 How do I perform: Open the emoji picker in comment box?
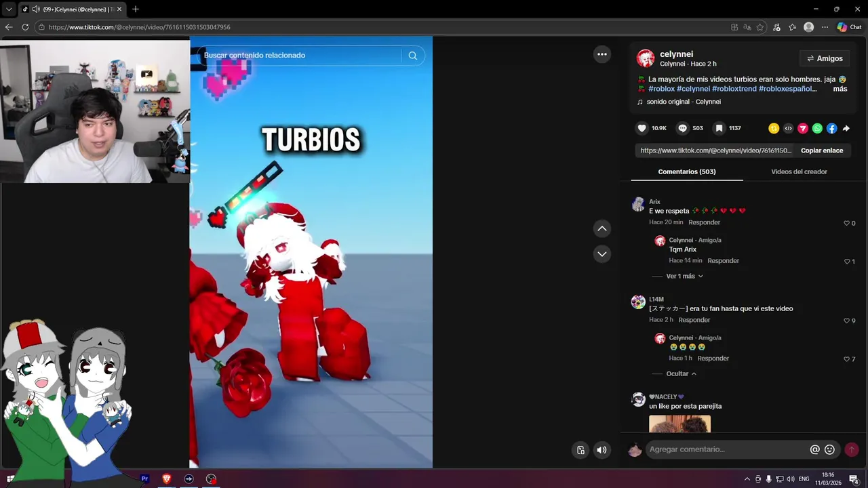click(829, 449)
